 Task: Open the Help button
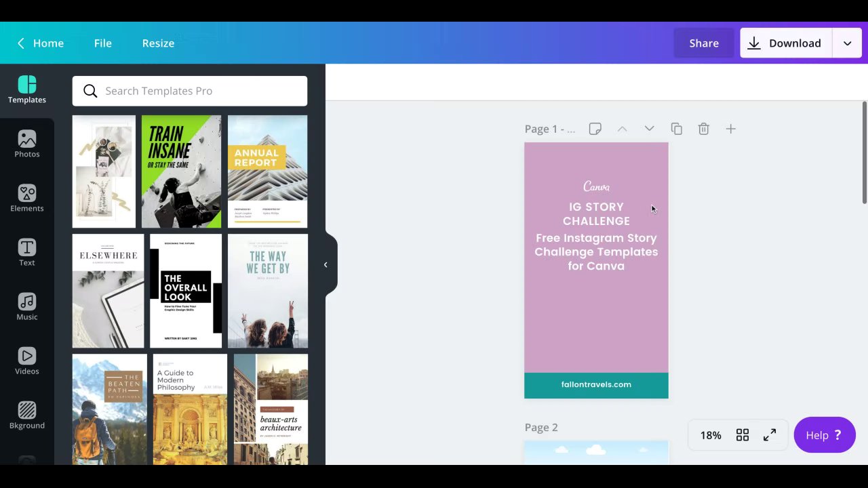(825, 435)
